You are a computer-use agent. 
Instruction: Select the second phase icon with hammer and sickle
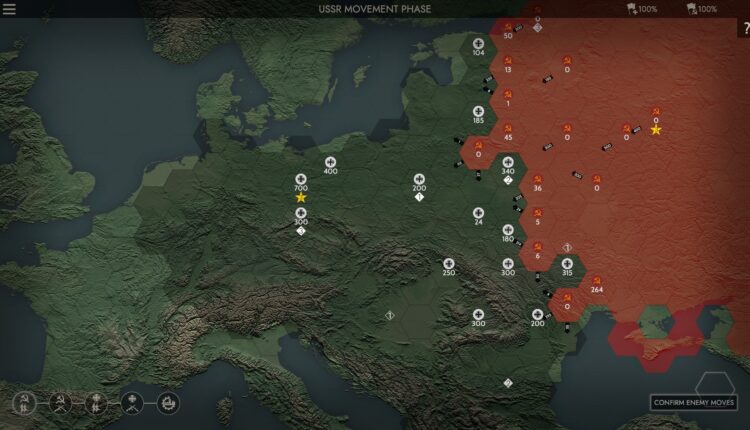point(60,403)
